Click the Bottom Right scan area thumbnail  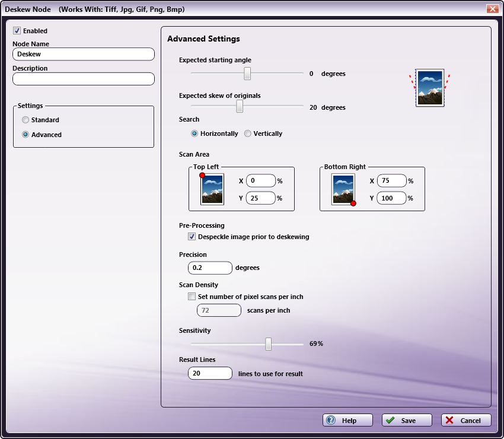point(343,189)
